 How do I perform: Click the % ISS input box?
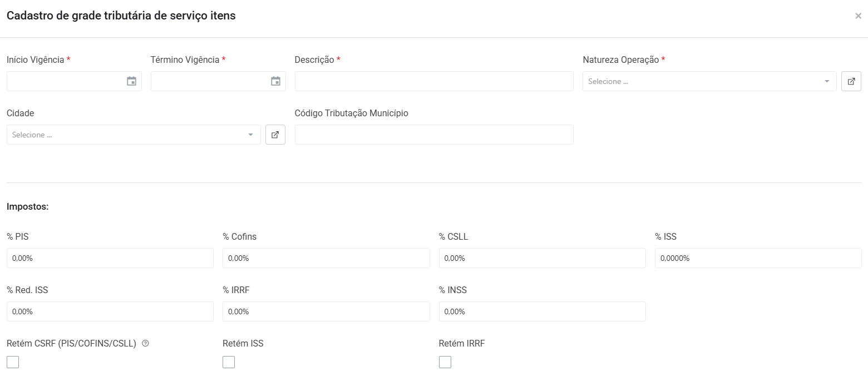[x=758, y=258]
